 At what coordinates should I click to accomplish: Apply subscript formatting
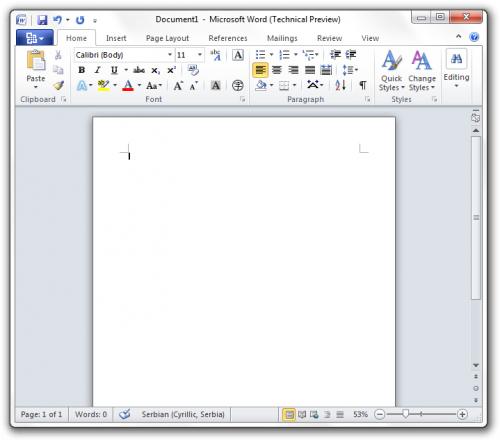pyautogui.click(x=155, y=70)
